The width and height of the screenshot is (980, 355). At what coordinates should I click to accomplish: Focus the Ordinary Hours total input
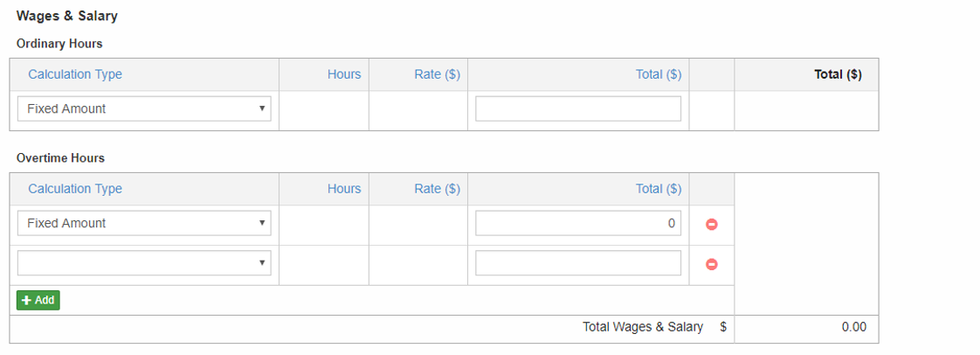577,109
